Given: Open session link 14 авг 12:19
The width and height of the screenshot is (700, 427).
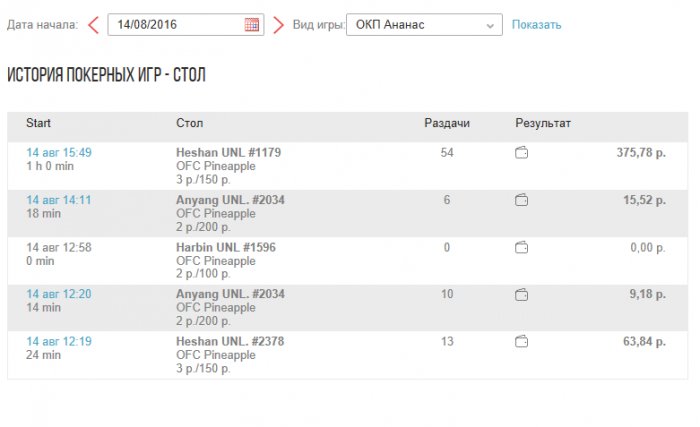Looking at the screenshot, I should pyautogui.click(x=59, y=341).
